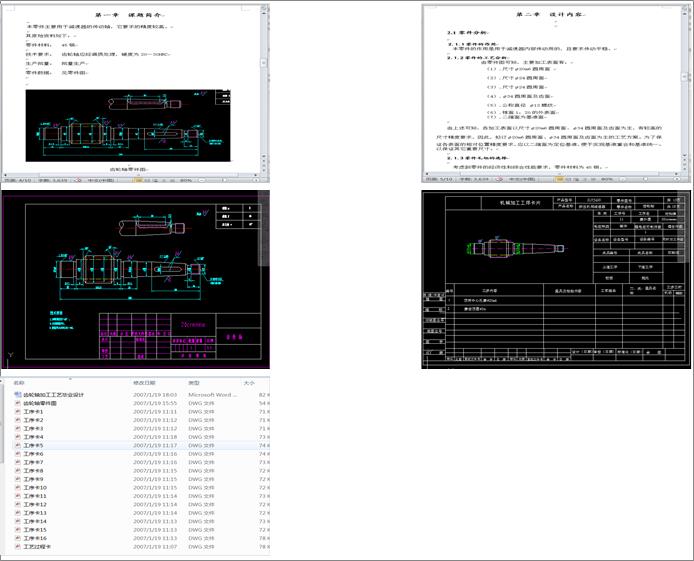Select Print Layout view icon in left Word status bar
The width and height of the screenshot is (694, 561).
click(137, 180)
